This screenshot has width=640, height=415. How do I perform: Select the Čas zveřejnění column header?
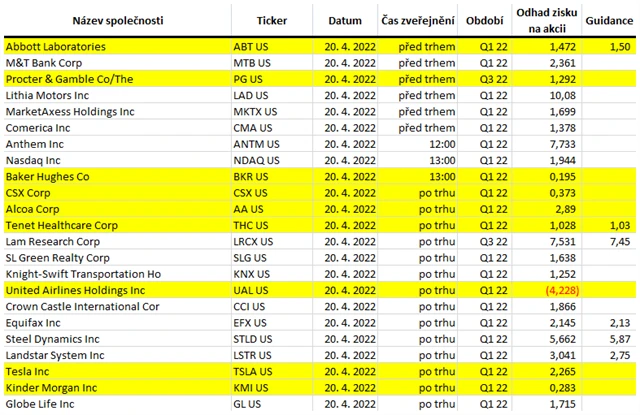418,20
